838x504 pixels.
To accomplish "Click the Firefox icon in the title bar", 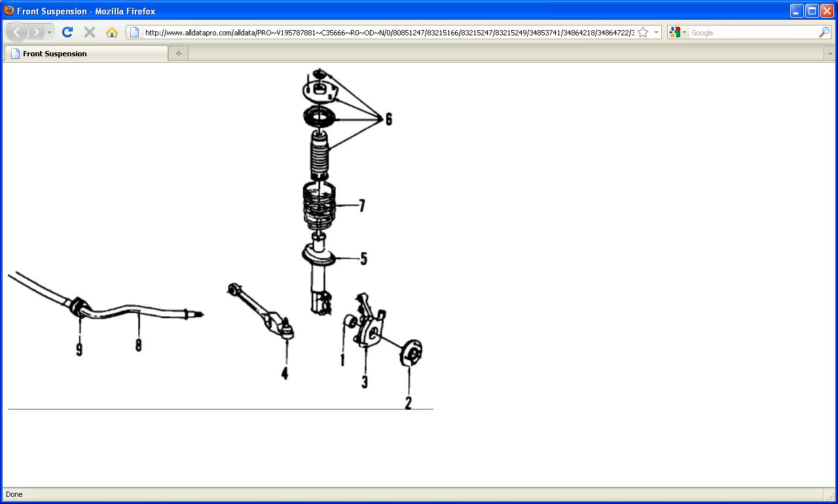I will point(9,10).
